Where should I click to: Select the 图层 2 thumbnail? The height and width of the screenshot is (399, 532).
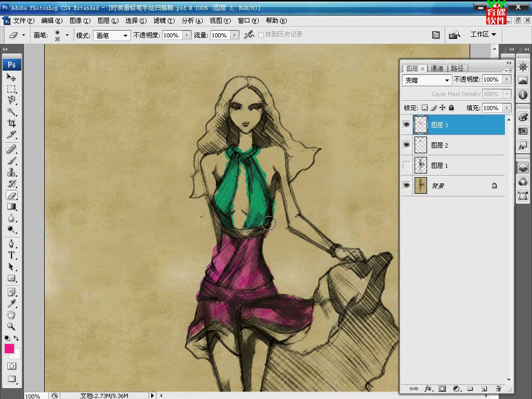(421, 145)
